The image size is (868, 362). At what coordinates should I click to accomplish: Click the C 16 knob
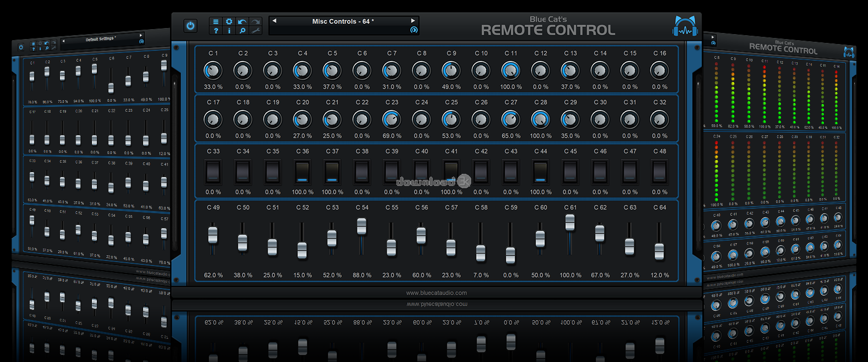click(x=659, y=70)
